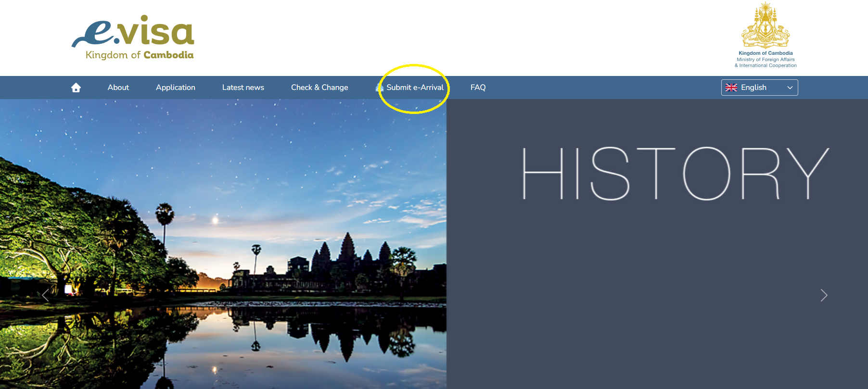868x389 pixels.
Task: Open the FAQ page
Action: [x=478, y=88]
